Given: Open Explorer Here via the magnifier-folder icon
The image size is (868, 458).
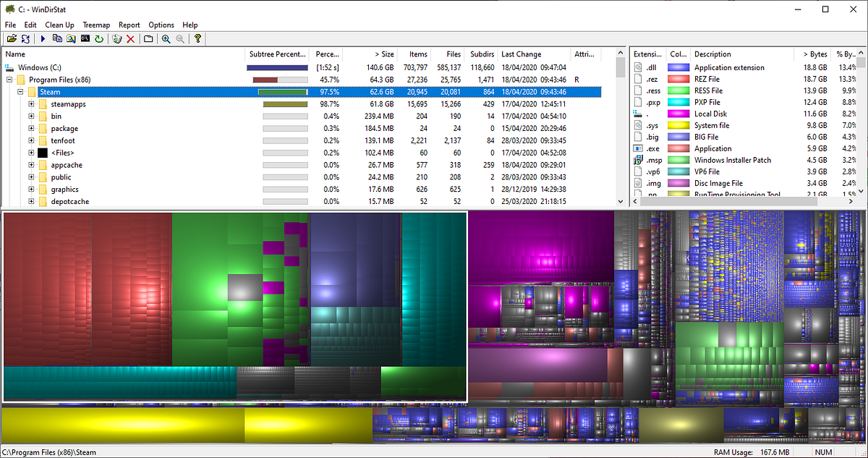Looking at the screenshot, I should pos(71,38).
